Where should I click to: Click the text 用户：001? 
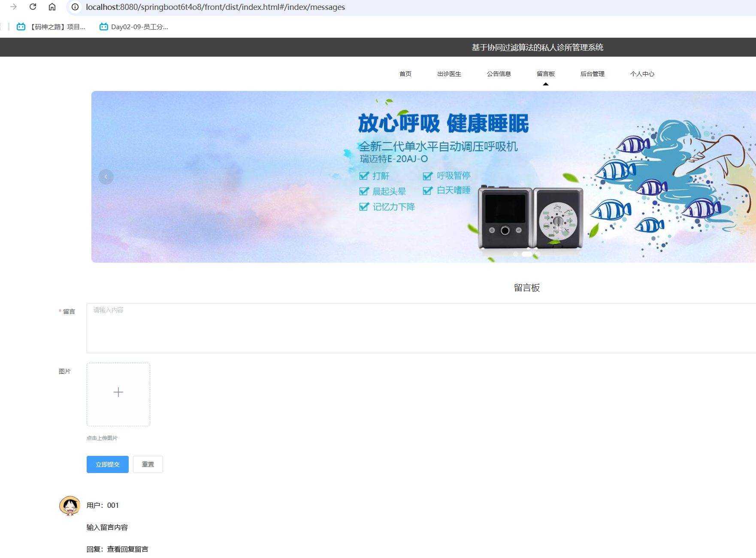pyautogui.click(x=103, y=506)
